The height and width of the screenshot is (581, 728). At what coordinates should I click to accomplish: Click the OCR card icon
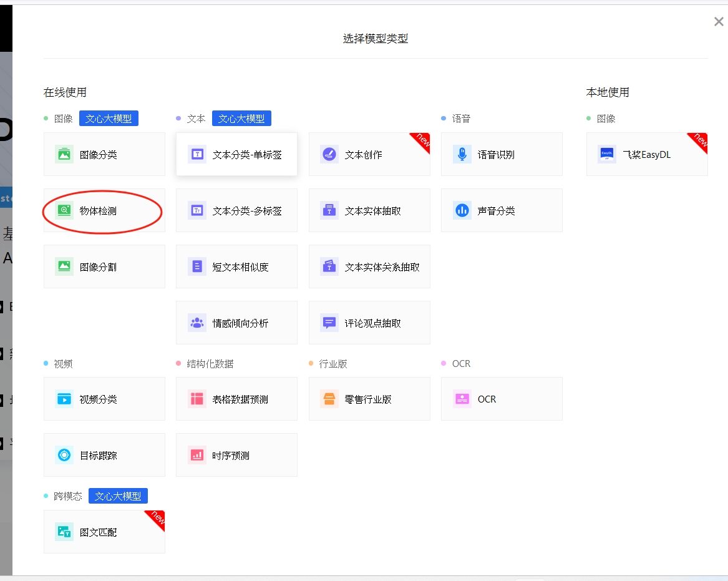tap(462, 399)
